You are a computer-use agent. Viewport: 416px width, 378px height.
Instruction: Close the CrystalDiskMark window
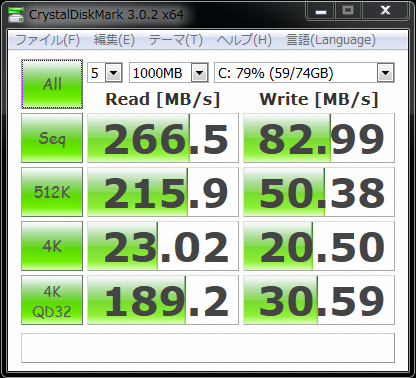[x=385, y=11]
